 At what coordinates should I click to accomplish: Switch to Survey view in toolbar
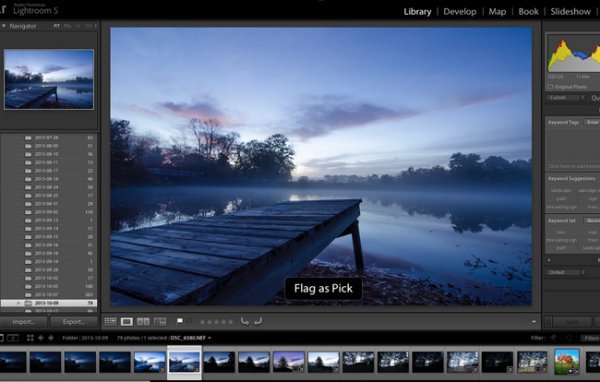point(160,322)
